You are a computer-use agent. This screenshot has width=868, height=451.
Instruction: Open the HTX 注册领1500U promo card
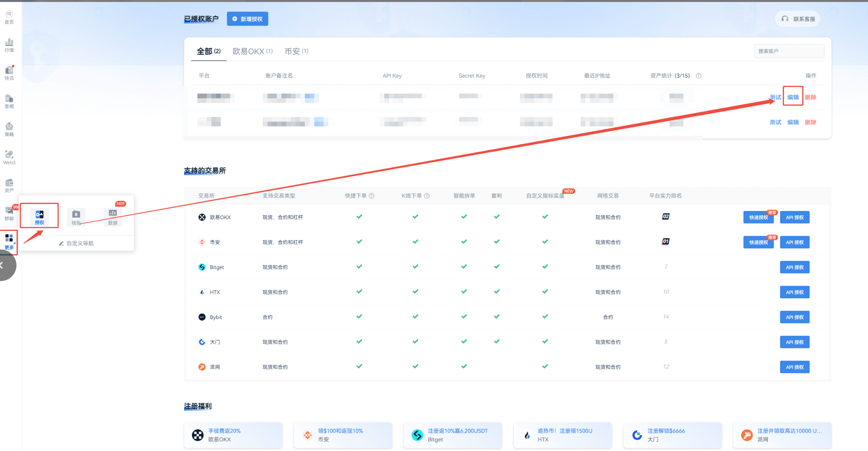563,435
